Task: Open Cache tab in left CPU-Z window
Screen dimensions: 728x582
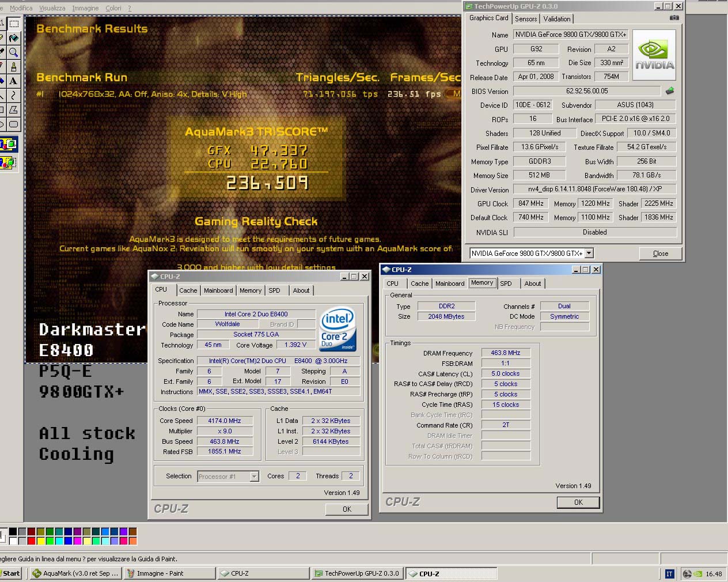Action: pyautogui.click(x=188, y=290)
